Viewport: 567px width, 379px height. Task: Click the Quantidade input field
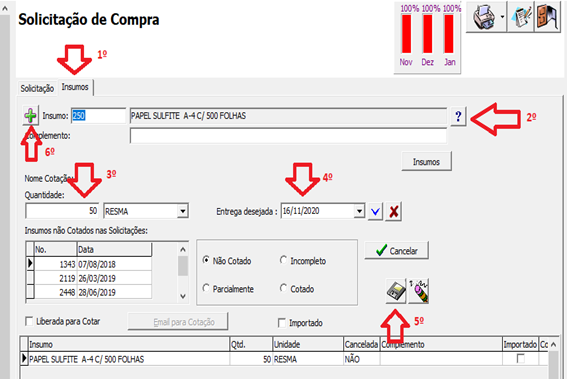[62, 211]
